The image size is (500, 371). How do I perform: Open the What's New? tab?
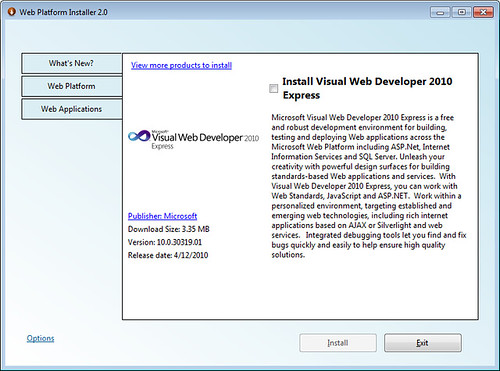pyautogui.click(x=71, y=63)
